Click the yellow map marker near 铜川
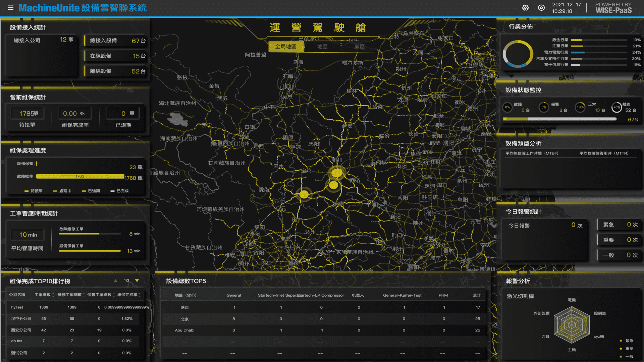Screen dimensions: 644x362 coord(337,173)
